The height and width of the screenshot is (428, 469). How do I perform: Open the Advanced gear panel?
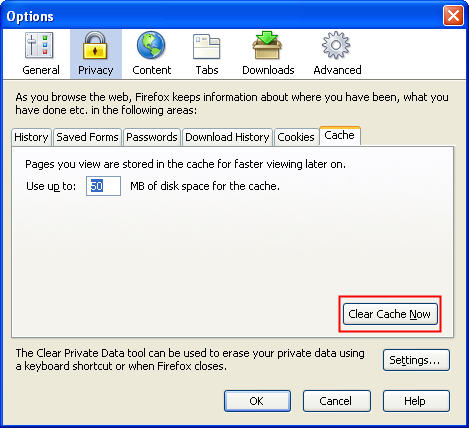click(337, 54)
